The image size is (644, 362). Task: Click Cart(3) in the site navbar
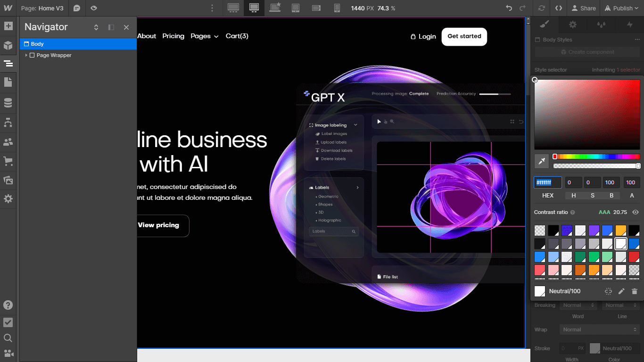tap(237, 36)
